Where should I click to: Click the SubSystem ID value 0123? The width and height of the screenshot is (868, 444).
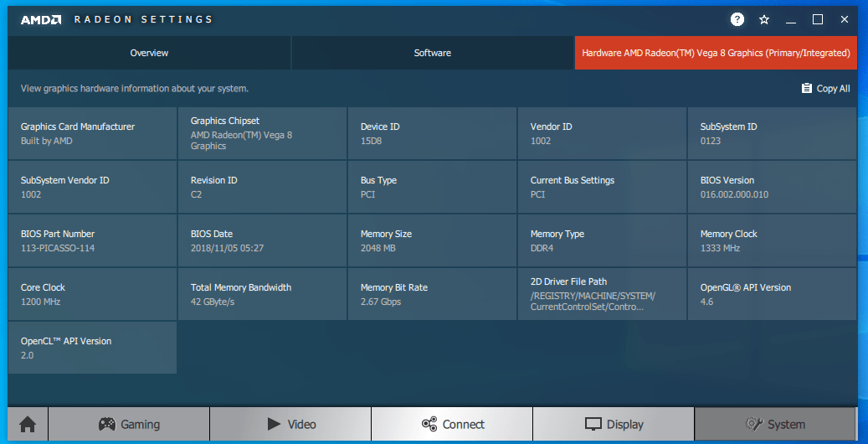(711, 141)
